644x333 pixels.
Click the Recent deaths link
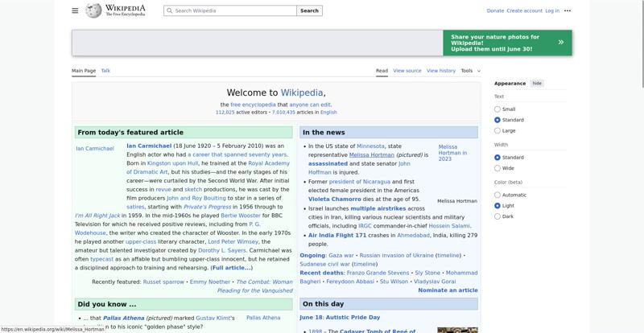point(321,273)
